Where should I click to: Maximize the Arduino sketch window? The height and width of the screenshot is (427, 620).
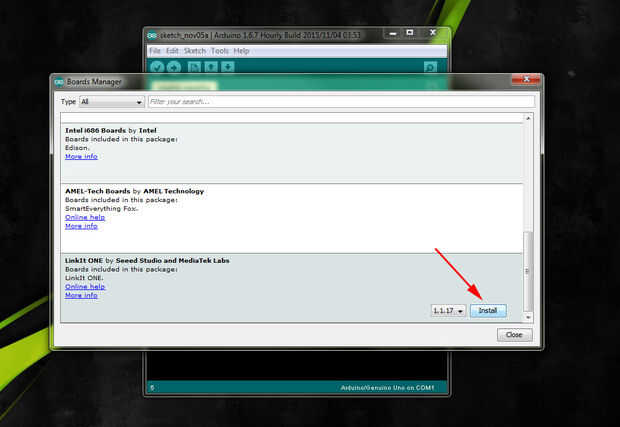[x=410, y=33]
